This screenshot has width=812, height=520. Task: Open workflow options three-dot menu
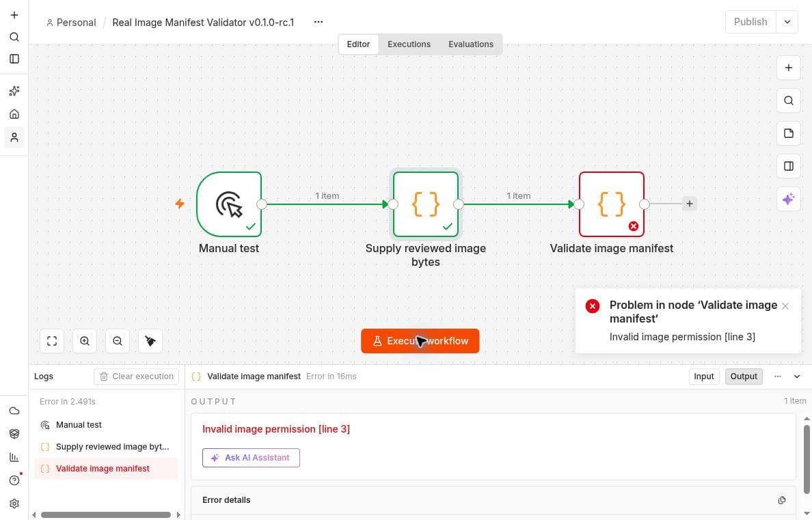point(319,22)
